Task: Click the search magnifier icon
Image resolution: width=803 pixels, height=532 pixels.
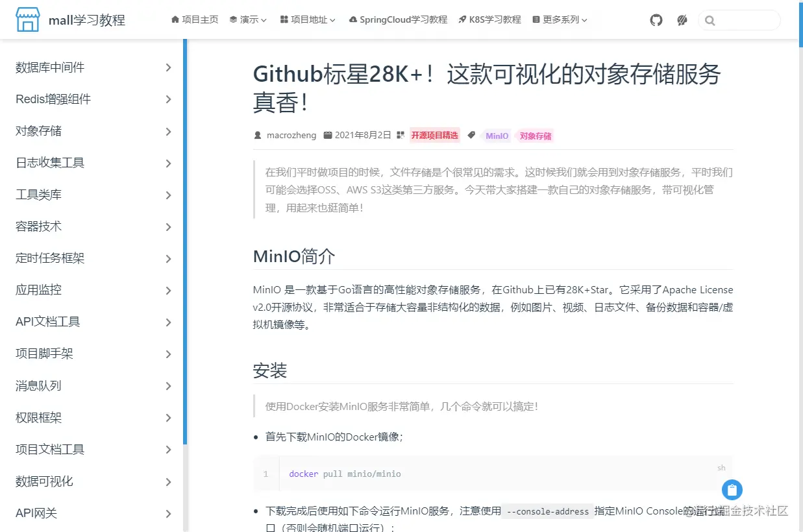Action: point(710,21)
